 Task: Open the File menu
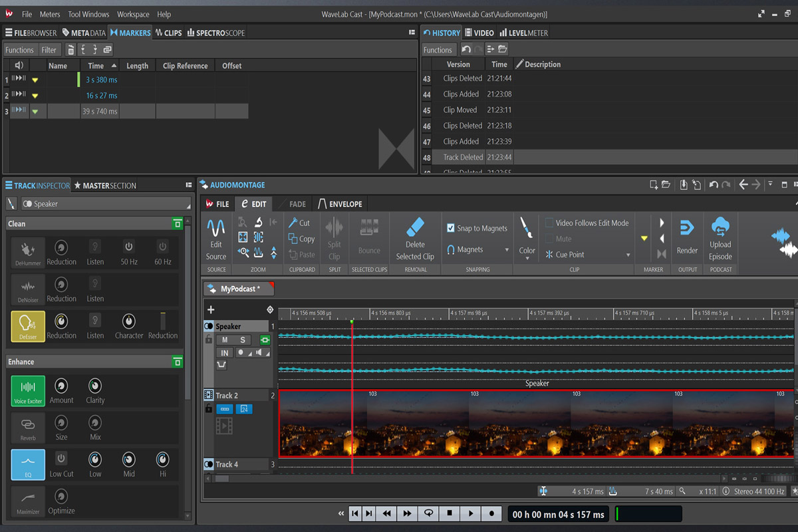coord(27,14)
